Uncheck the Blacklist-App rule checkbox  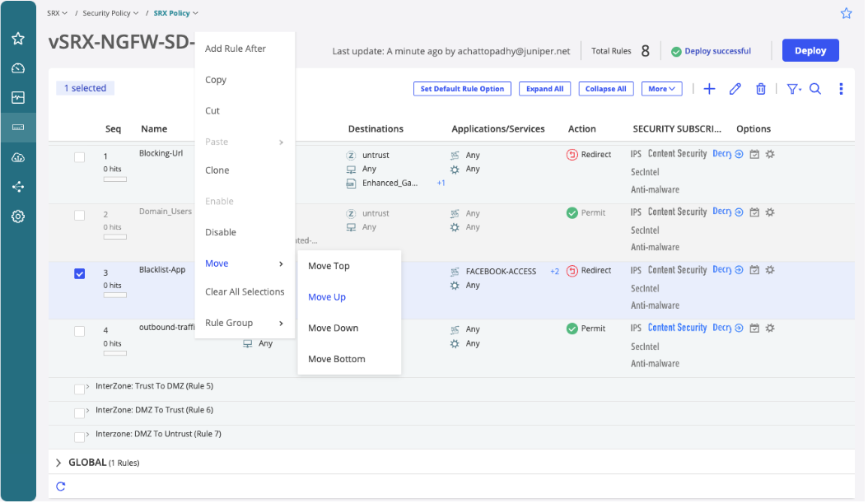click(x=80, y=274)
